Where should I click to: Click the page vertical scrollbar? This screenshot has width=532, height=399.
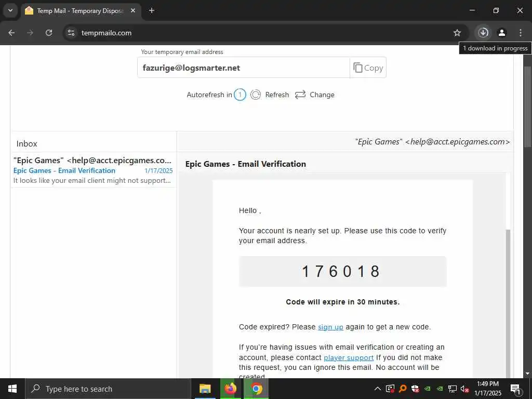coord(528,107)
